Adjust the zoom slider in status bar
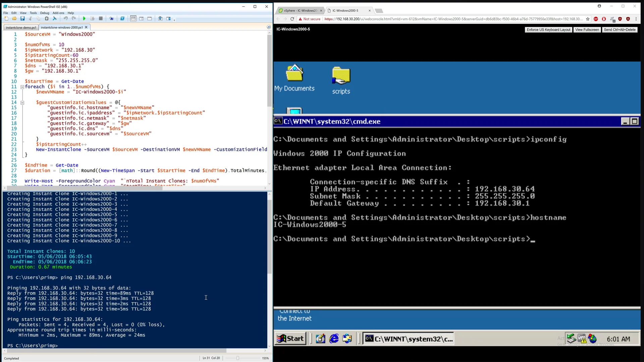The width and height of the screenshot is (644, 362). (x=237, y=358)
